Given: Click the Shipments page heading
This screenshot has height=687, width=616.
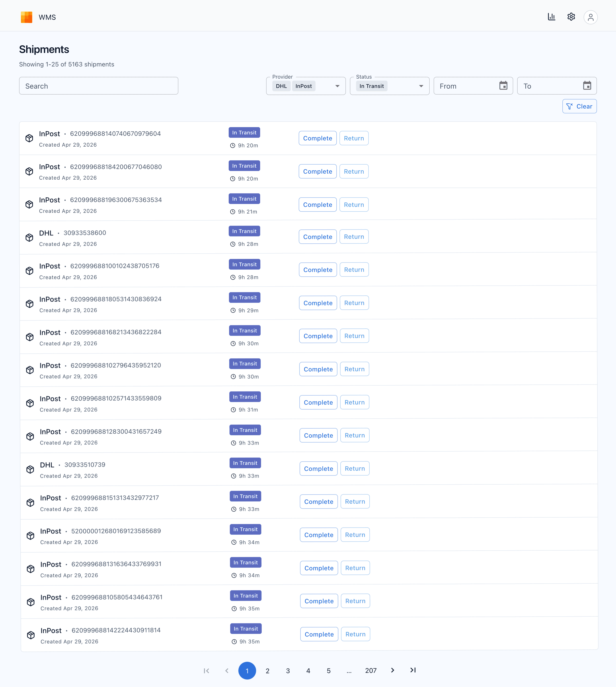Looking at the screenshot, I should [44, 49].
